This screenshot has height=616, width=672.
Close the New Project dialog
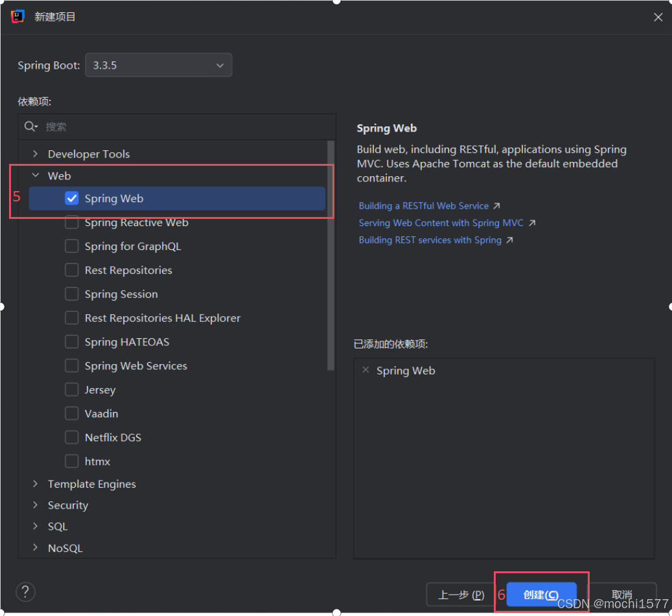click(x=658, y=17)
